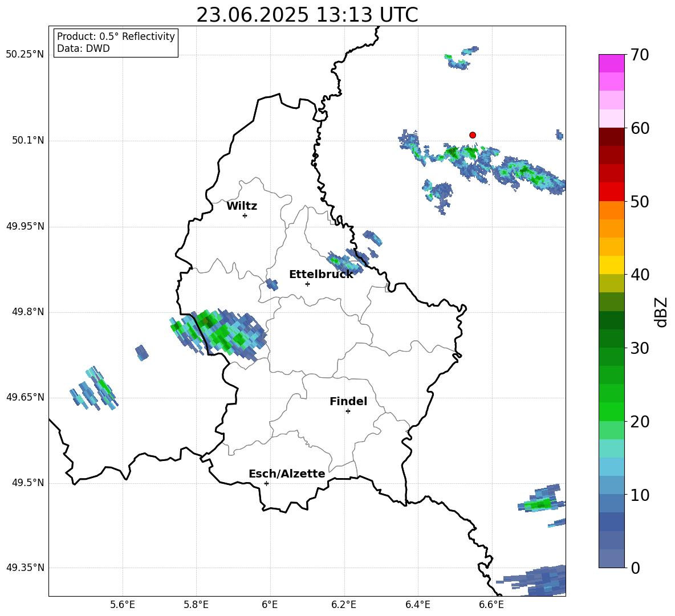
Task: Click the 'Data: DWD' text
Action: pyautogui.click(x=83, y=48)
